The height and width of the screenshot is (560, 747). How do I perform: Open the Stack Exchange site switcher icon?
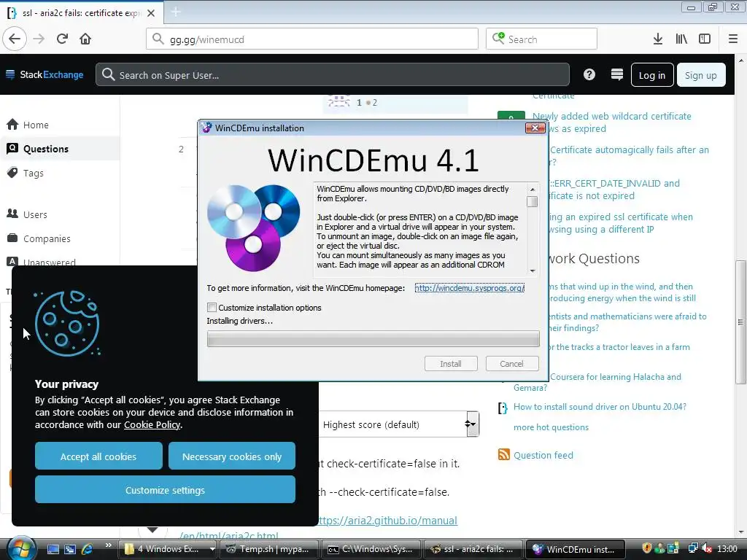617,75
